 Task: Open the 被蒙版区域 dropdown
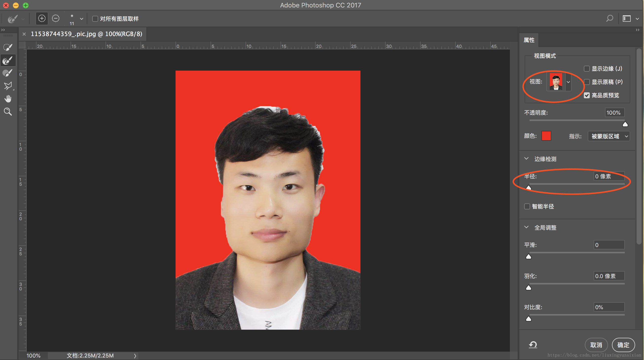click(x=608, y=136)
